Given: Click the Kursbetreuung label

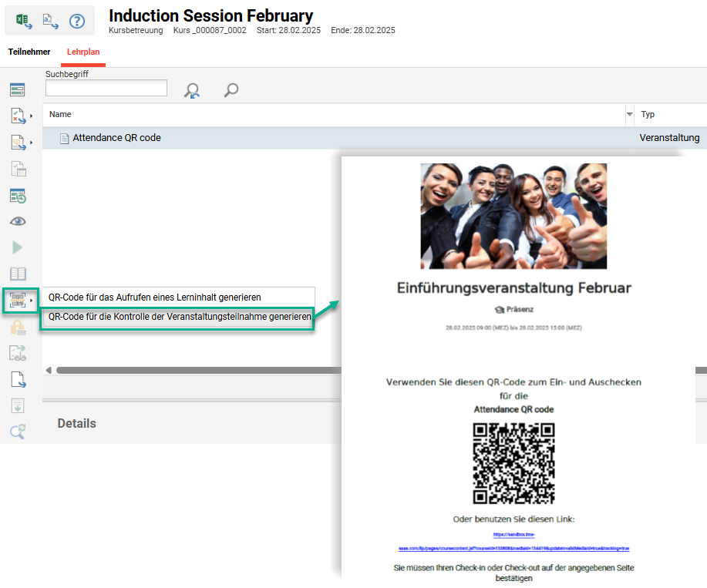Looking at the screenshot, I should tap(136, 30).
